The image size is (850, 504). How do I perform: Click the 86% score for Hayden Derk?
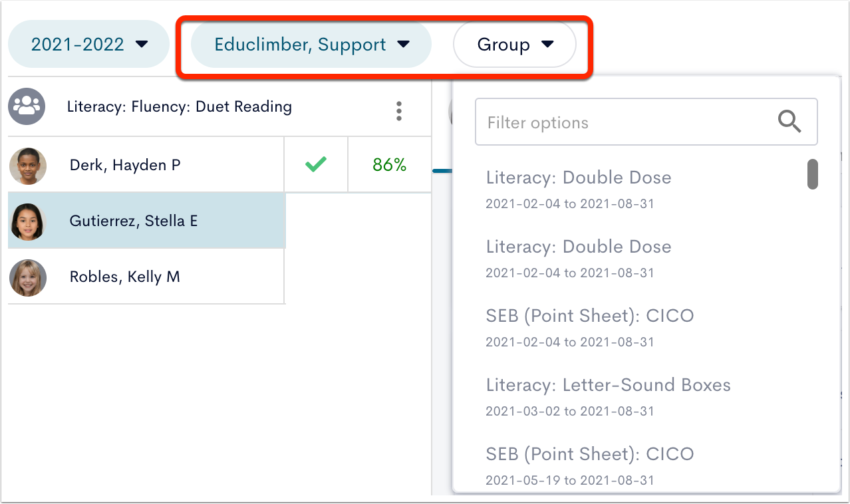click(390, 165)
